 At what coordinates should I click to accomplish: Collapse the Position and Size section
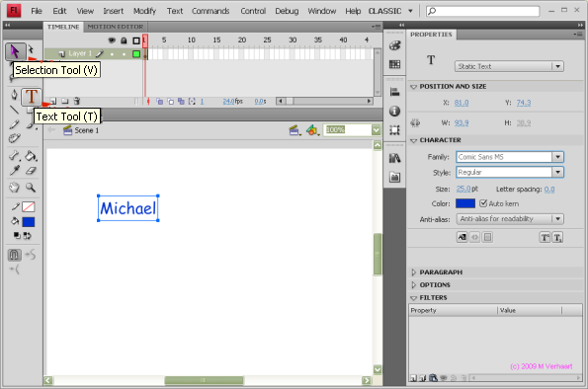tap(414, 87)
